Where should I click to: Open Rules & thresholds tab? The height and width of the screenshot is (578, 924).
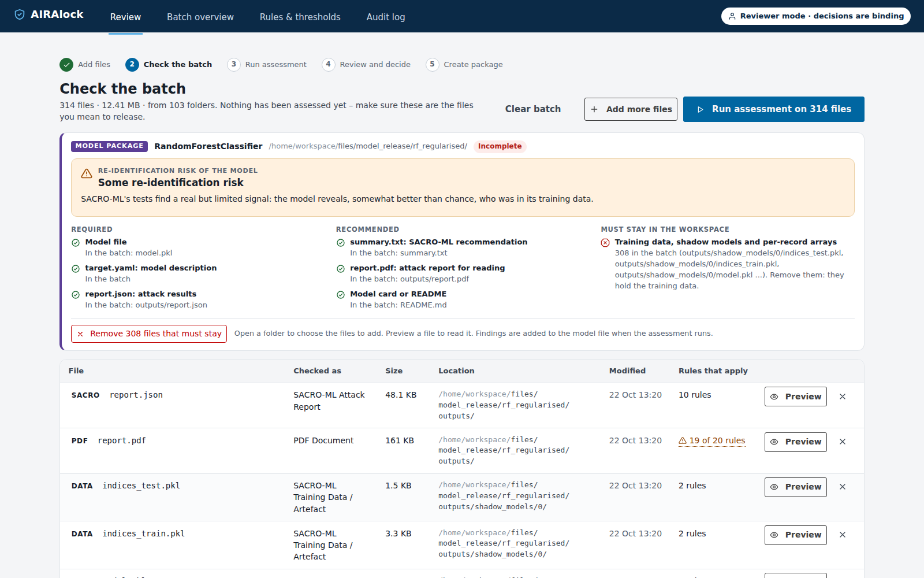pos(300,17)
